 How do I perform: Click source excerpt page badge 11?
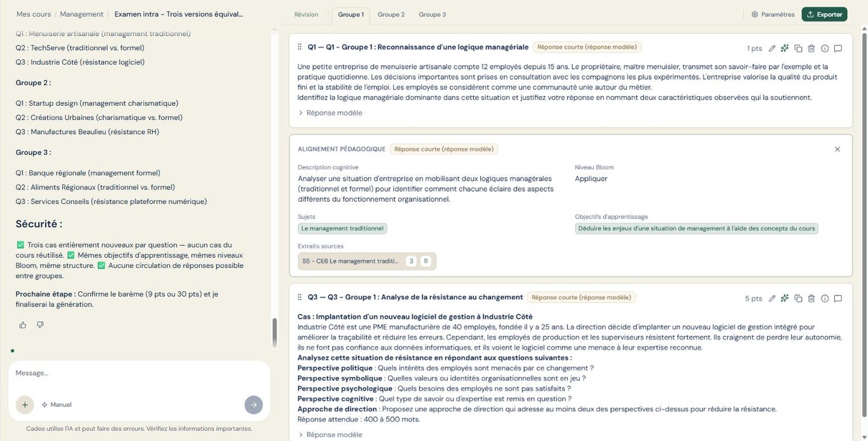426,261
